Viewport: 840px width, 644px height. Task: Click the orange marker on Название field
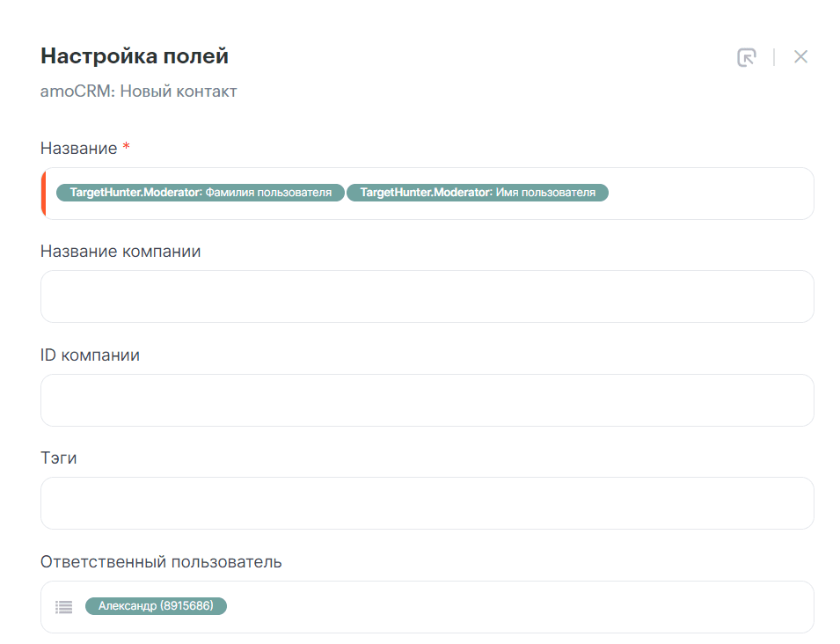point(43,194)
